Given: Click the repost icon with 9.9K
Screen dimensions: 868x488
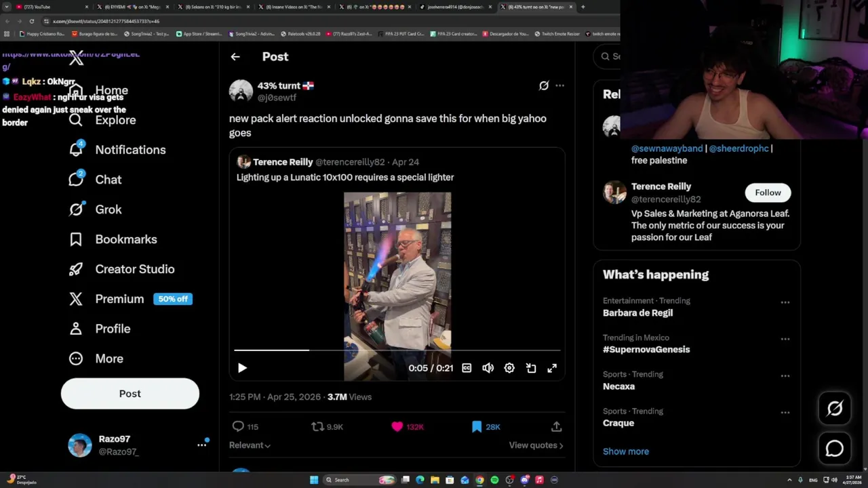Looking at the screenshot, I should pyautogui.click(x=317, y=426).
